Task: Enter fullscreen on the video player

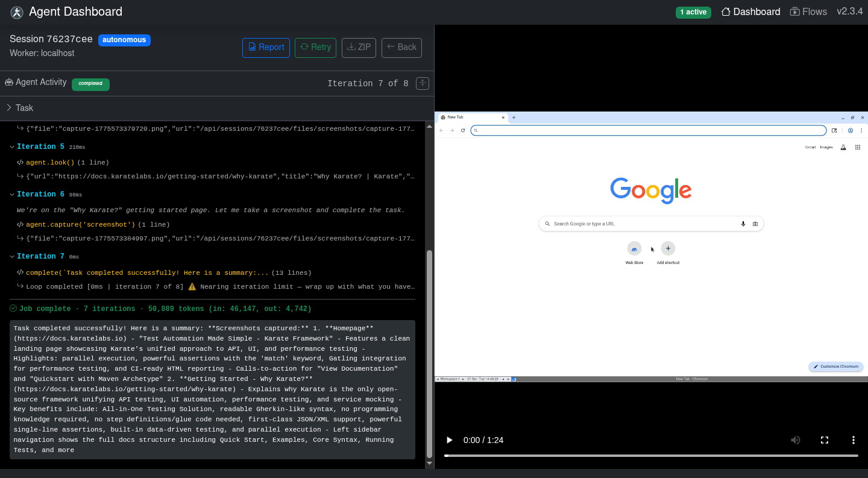Action: coord(825,440)
